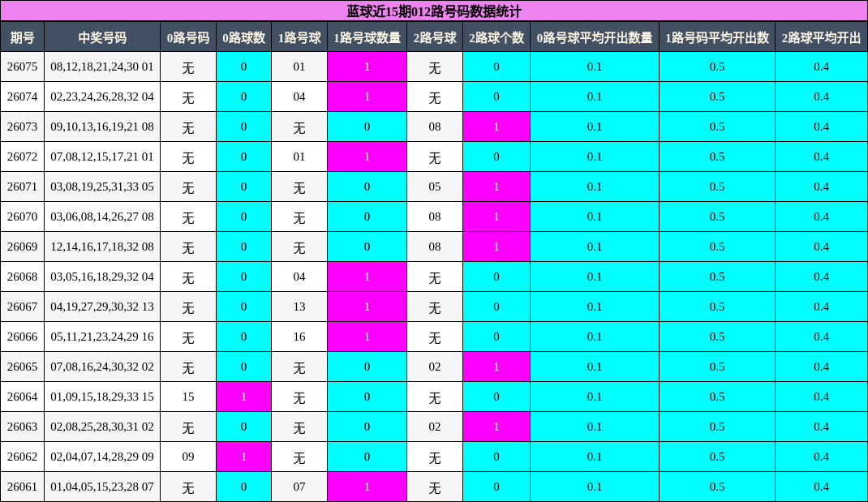Click 0路号码 value 15 in row 26064

tap(188, 397)
